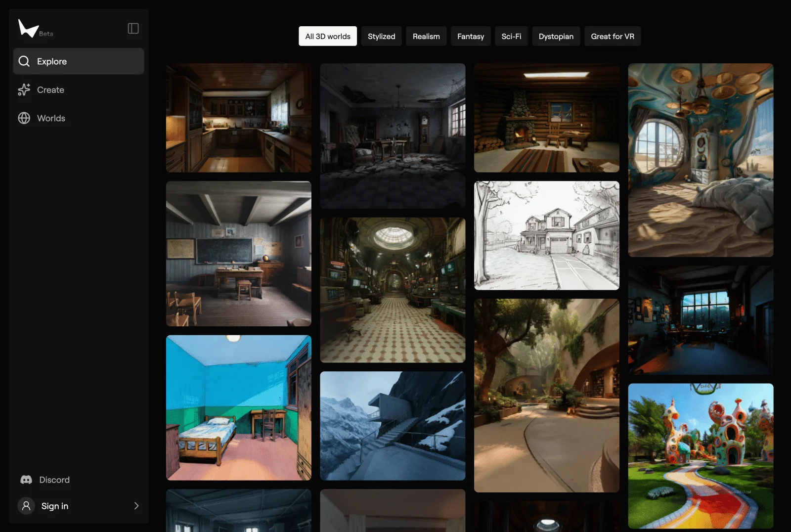Screen dimensions: 791x532
Task: Show Sci-Fi worlds
Action: pyautogui.click(x=511, y=36)
